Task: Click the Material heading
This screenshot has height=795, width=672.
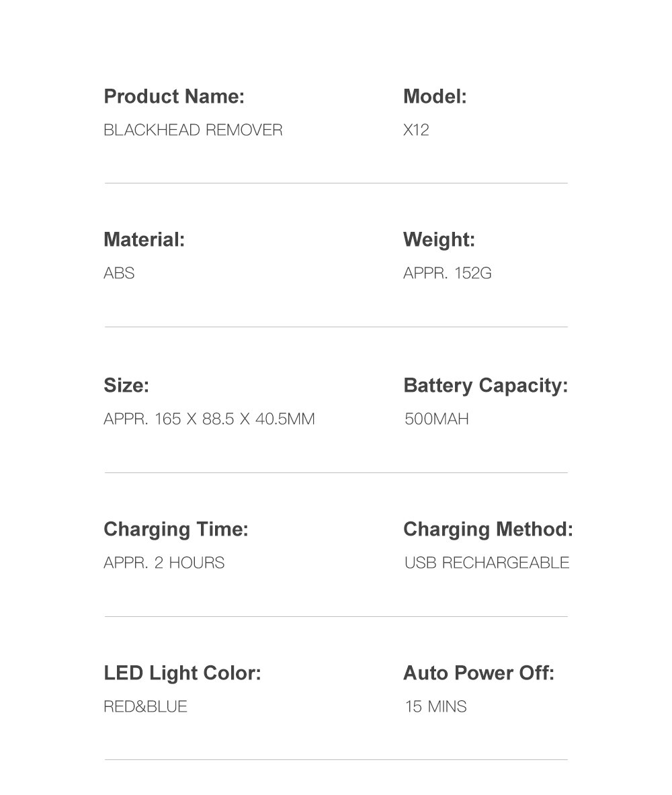Action: (144, 240)
